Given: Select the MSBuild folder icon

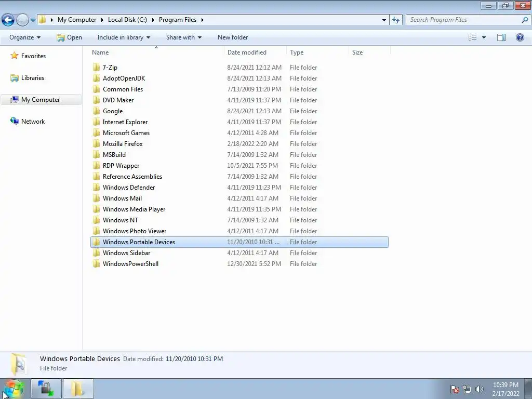Looking at the screenshot, I should pos(96,154).
